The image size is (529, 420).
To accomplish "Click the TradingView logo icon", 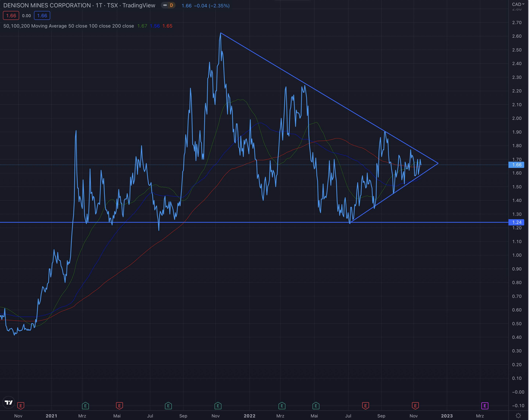I will tap(9, 403).
